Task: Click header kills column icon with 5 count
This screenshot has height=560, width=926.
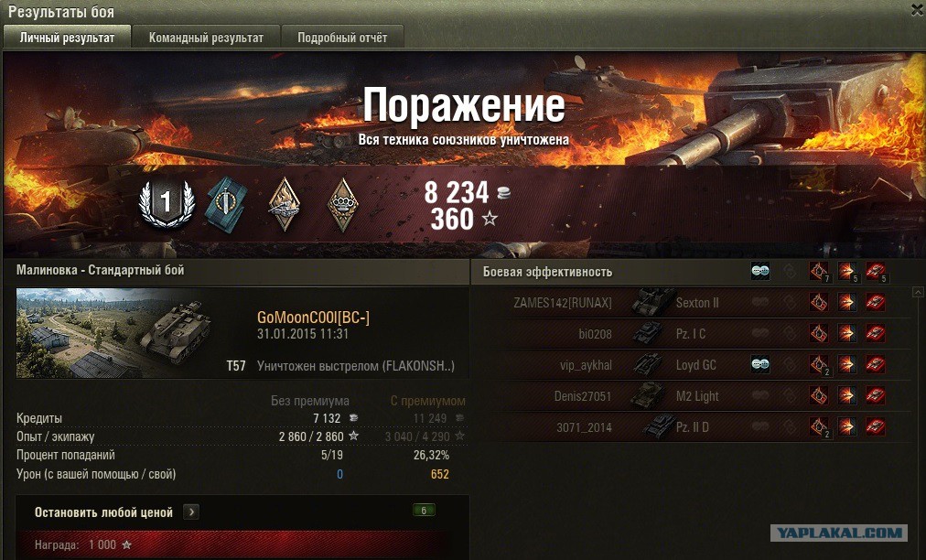Action: pyautogui.click(x=876, y=272)
